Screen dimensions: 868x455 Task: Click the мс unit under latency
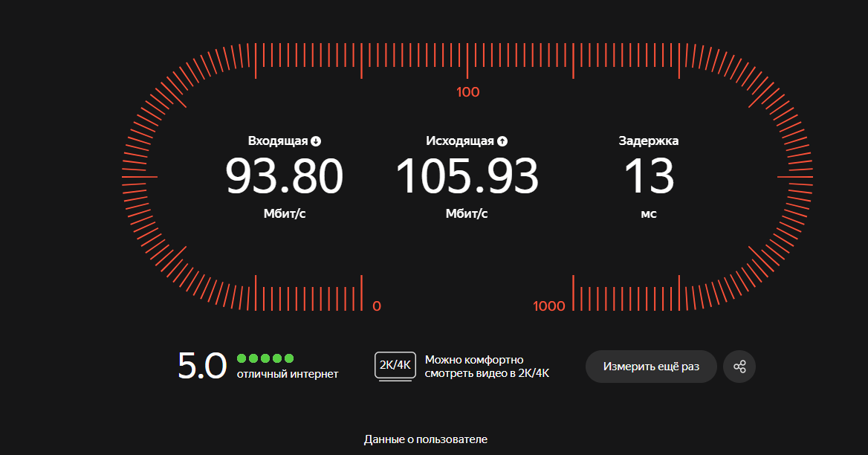649,214
